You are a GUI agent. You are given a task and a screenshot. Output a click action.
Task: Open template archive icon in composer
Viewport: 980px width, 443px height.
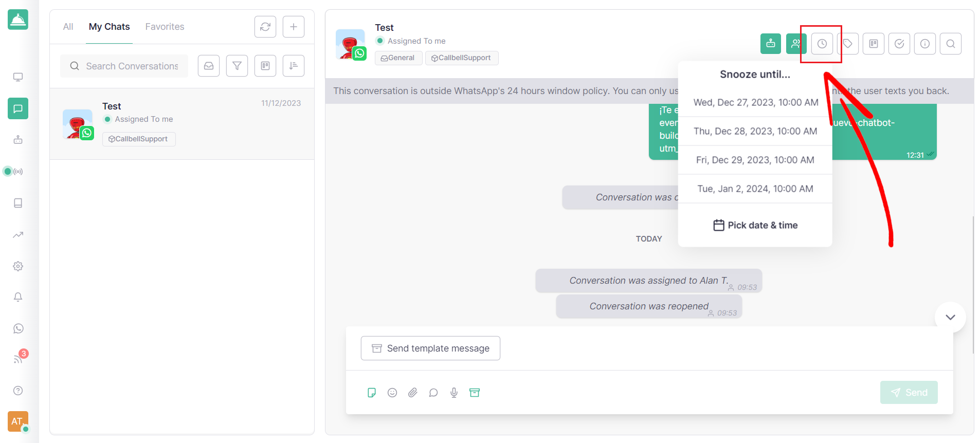(475, 393)
